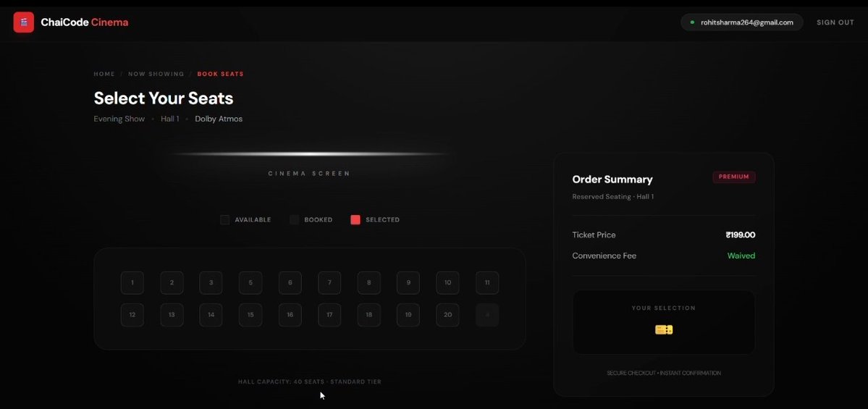Open the rohitsharma264@gmail.com account pill
This screenshot has height=409, width=868.
(742, 22)
